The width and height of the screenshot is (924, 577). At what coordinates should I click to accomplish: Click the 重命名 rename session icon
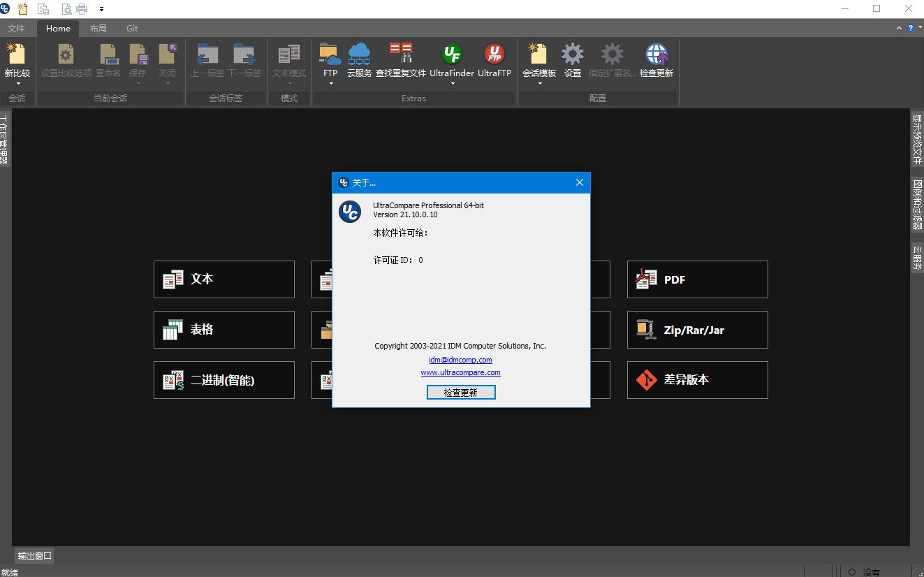(108, 54)
